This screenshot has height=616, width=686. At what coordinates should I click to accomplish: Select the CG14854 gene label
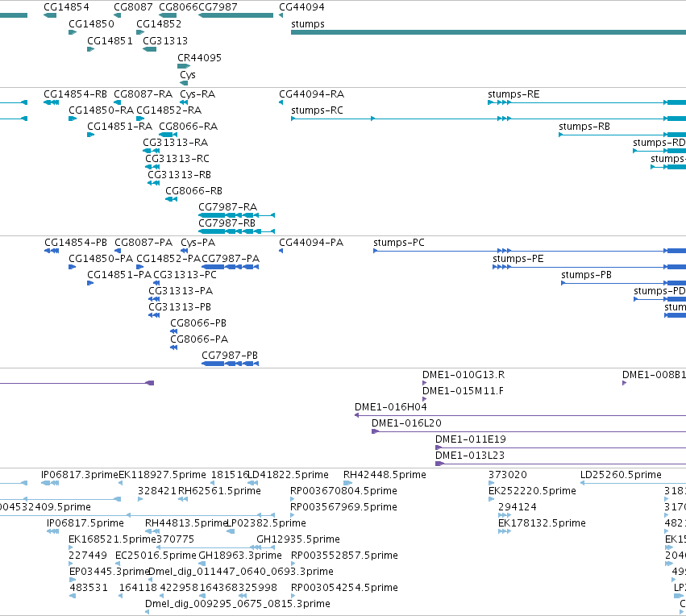pos(66,7)
